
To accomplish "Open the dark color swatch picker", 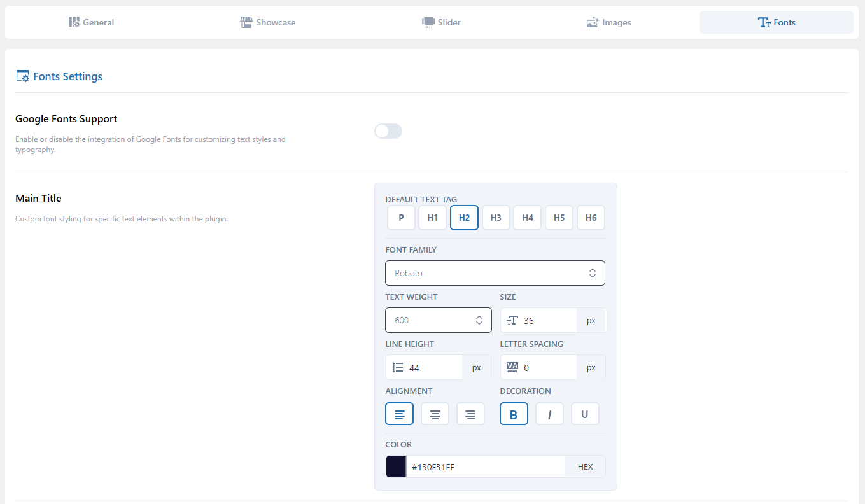I will [396, 466].
